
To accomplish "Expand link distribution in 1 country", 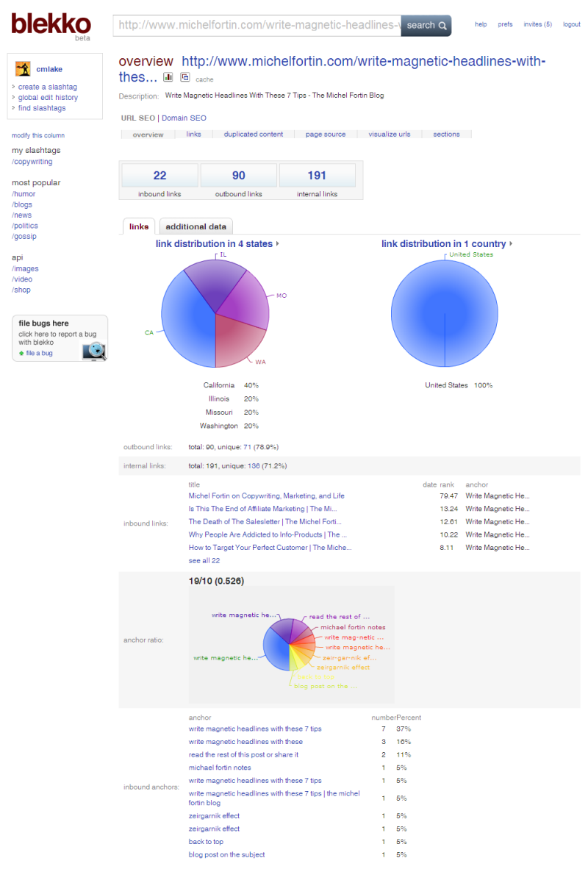I will coord(447,243).
